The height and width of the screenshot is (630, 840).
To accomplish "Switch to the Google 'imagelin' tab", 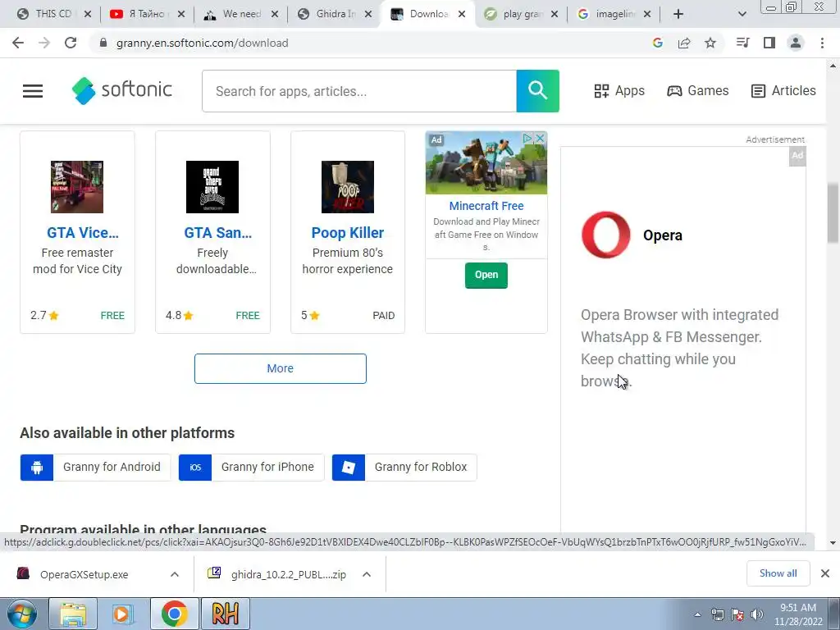I will click(x=615, y=14).
